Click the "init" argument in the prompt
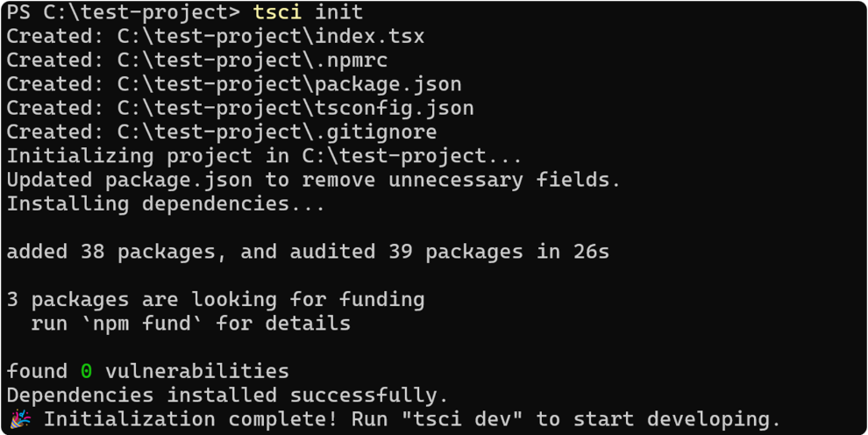The height and width of the screenshot is (435, 868). 338,12
